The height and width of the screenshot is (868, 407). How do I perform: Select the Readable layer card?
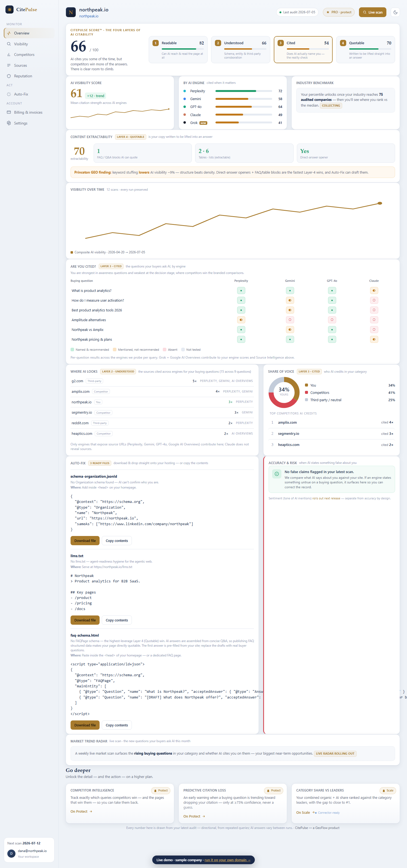178,50
